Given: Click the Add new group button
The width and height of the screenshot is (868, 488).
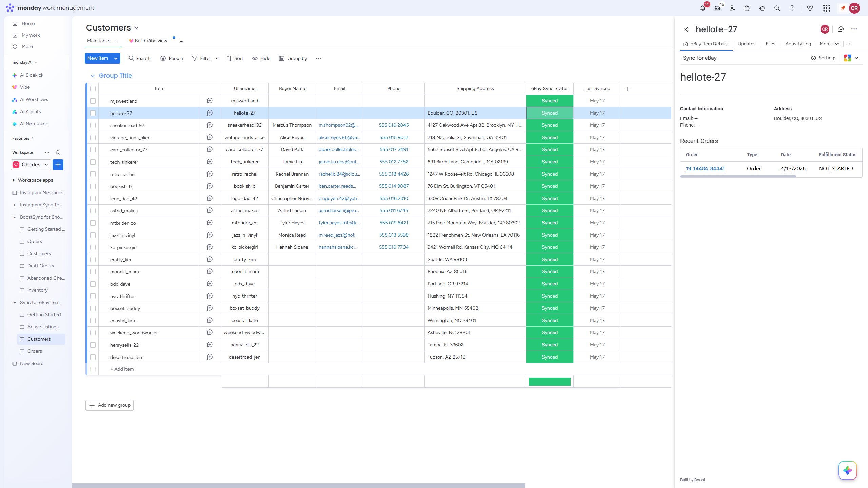Looking at the screenshot, I should (x=110, y=405).
